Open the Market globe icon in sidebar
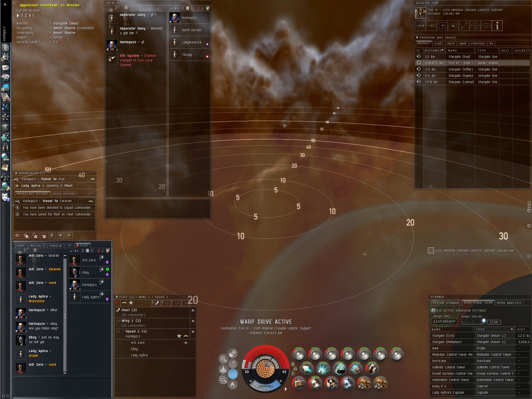This screenshot has height=399, width=532. click(x=6, y=157)
